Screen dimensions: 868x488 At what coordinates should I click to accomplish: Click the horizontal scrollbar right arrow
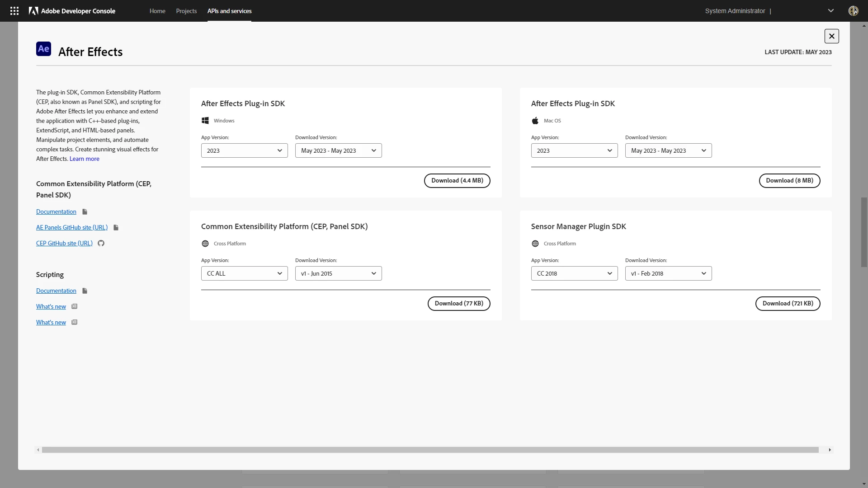(830, 450)
